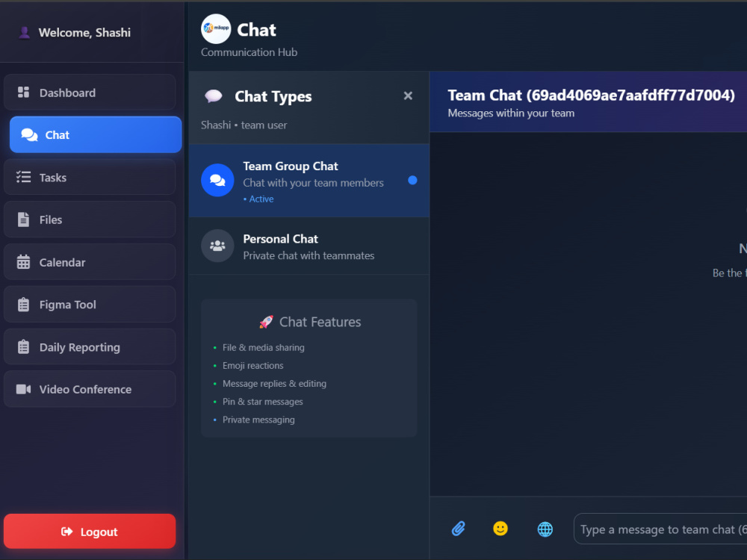Image resolution: width=747 pixels, height=560 pixels.
Task: Click the Video Conference camera icon
Action: point(23,389)
